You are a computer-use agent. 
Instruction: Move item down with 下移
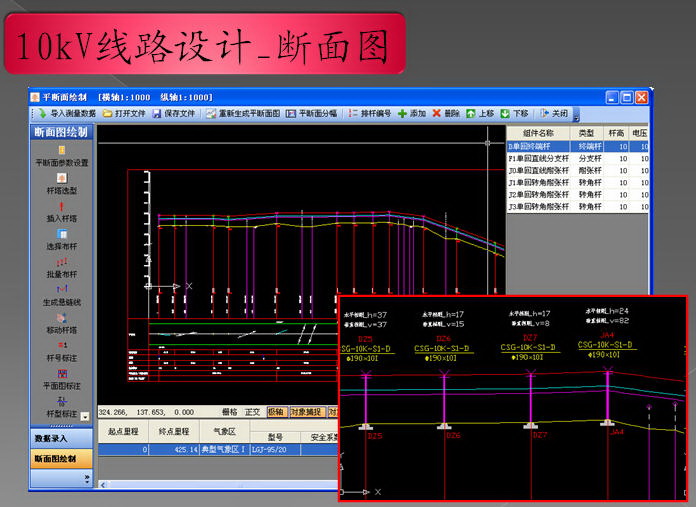coord(514,114)
